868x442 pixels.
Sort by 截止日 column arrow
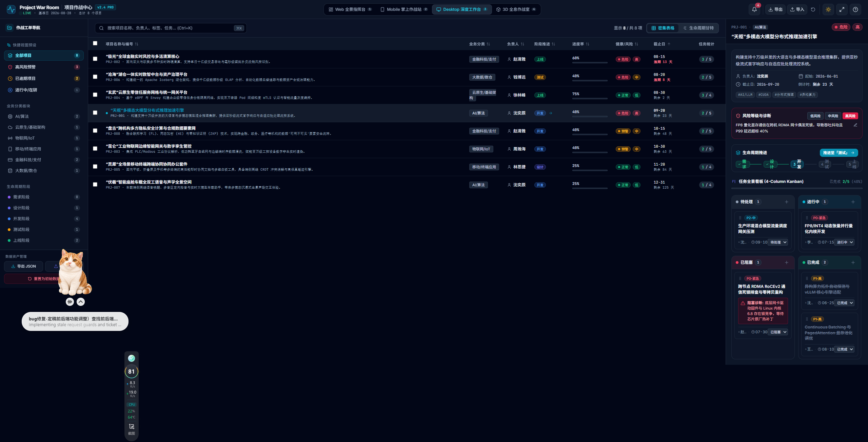point(669,44)
